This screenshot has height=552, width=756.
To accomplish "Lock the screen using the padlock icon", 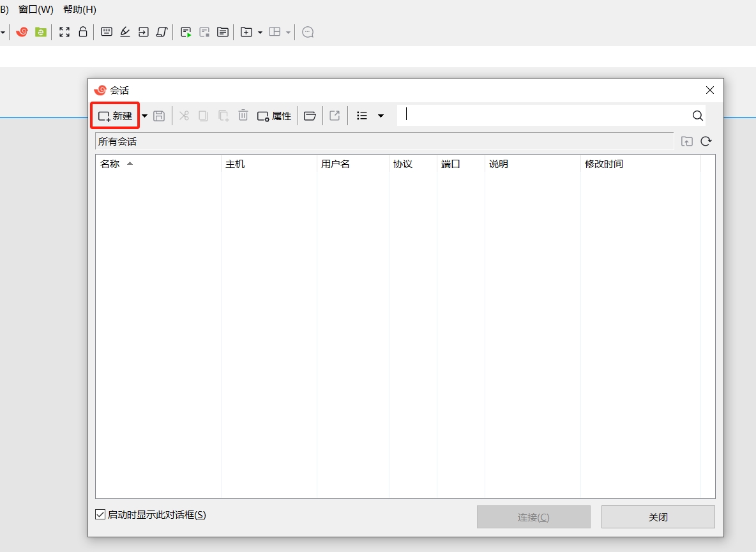I will point(83,32).
